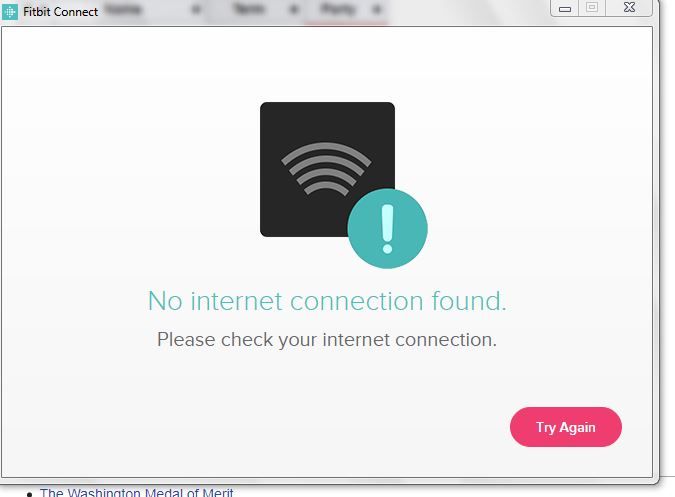
Task: Open The Washington Medal of Merit link
Action: point(136,492)
